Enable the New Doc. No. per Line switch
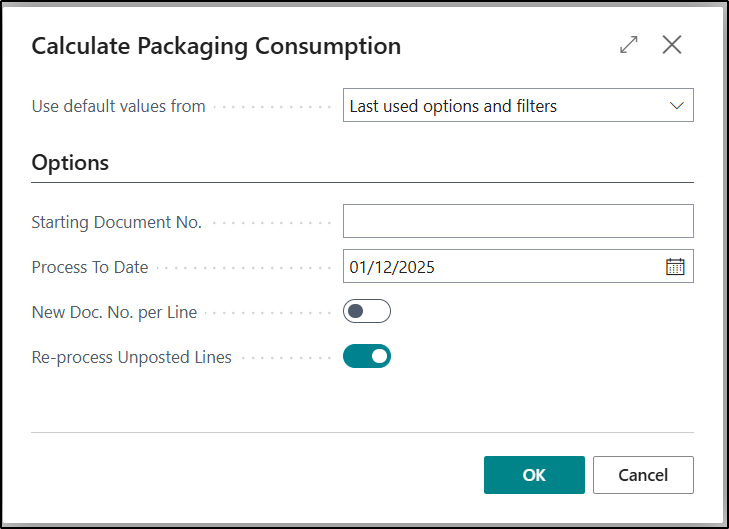Viewport: 729px width, 529px height. (x=367, y=312)
